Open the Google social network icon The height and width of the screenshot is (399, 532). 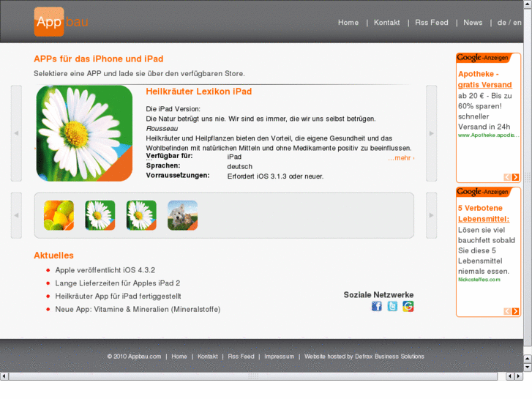point(408,306)
